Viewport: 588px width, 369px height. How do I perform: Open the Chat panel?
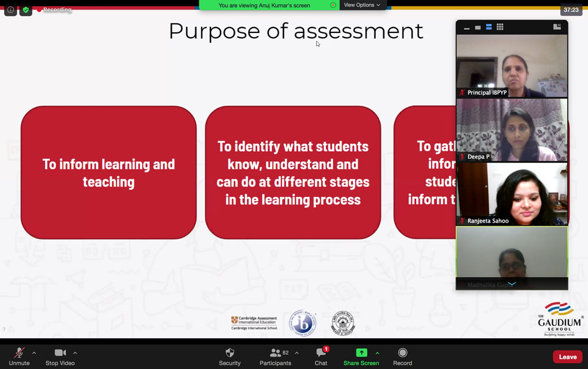coord(321,356)
